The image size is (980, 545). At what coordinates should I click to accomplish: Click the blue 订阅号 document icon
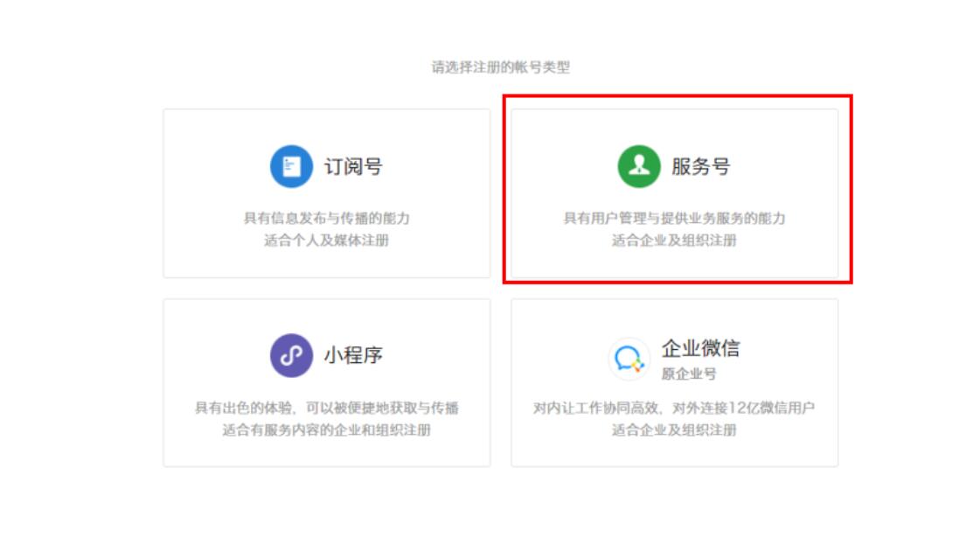tap(291, 166)
